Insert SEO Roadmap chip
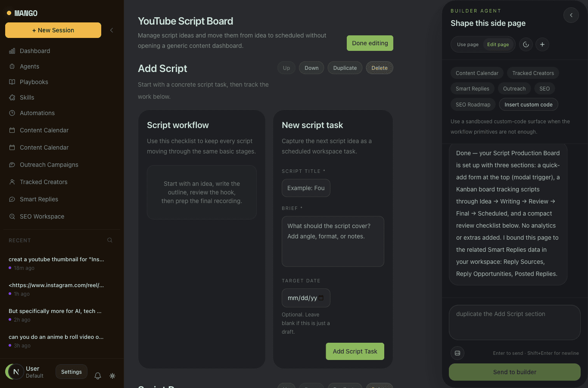The height and width of the screenshot is (388, 588). tap(473, 105)
